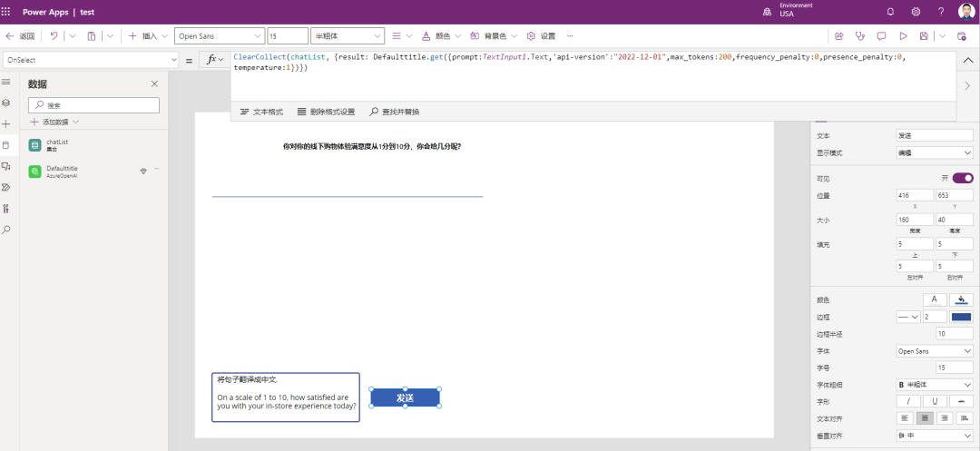This screenshot has height=451, width=980.
Task: Open the settings gear in the header
Action: pos(916,12)
